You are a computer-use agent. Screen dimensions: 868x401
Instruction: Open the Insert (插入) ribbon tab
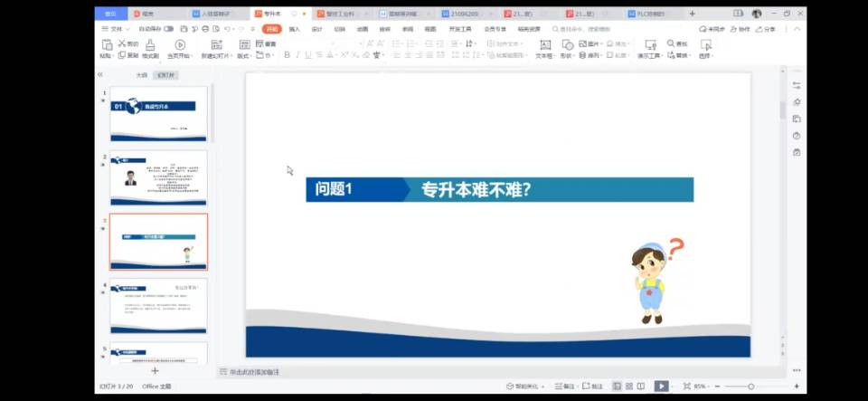295,29
